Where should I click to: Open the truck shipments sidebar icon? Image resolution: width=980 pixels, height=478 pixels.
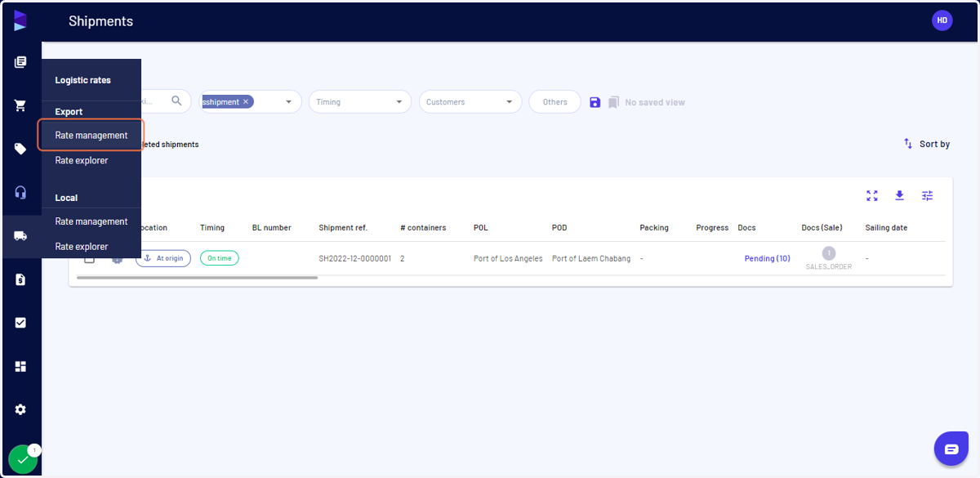20,236
